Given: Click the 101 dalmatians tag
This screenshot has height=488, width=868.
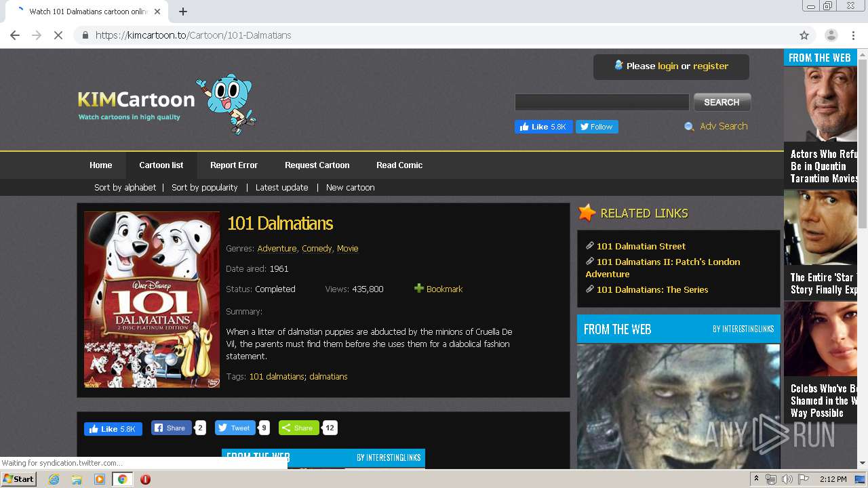Looking at the screenshot, I should pos(277,377).
